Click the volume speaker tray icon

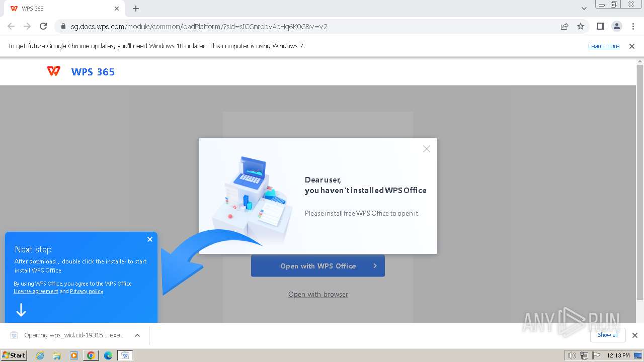572,355
